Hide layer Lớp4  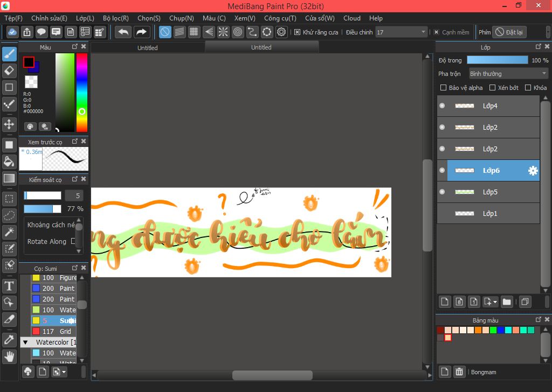pyautogui.click(x=442, y=106)
